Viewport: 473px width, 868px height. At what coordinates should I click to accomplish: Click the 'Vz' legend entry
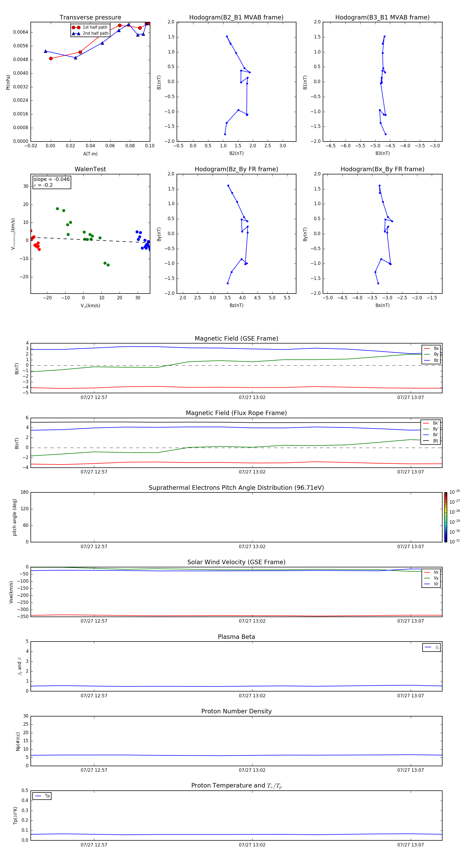coord(431,584)
